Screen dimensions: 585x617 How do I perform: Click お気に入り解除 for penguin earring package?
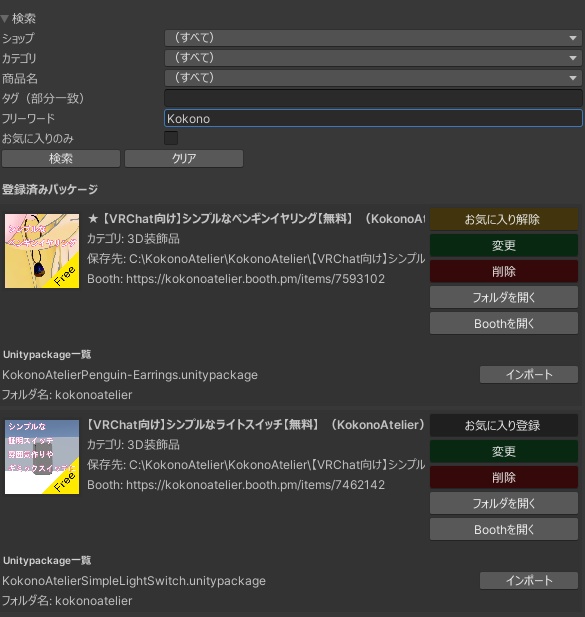coord(504,219)
